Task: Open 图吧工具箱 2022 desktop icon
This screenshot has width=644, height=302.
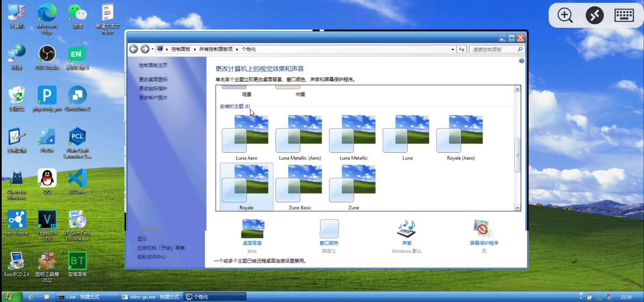Action: click(47, 267)
